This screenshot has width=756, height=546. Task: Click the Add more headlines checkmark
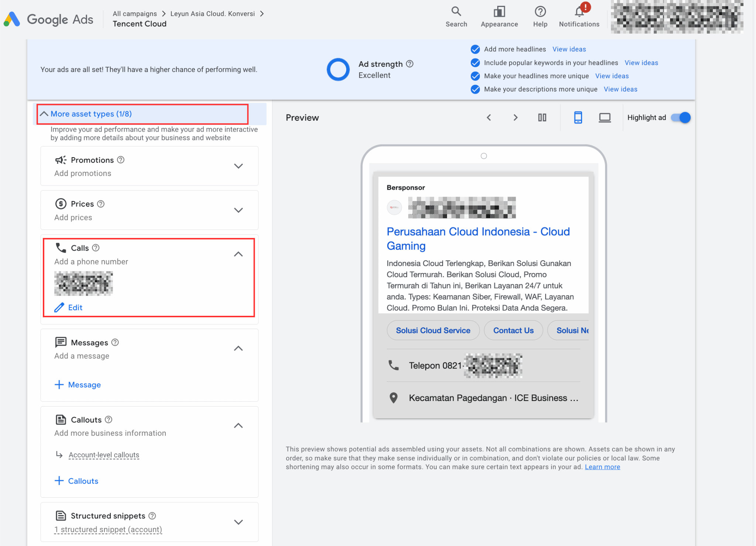475,49
